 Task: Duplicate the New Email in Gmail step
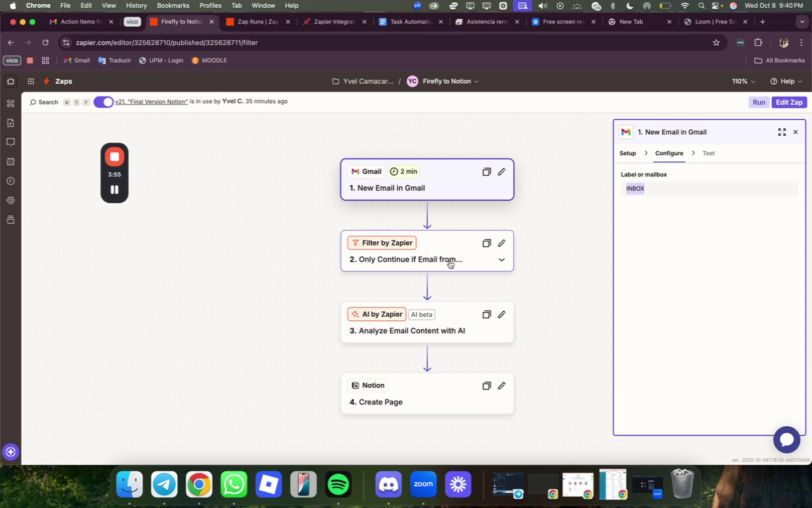tap(486, 171)
